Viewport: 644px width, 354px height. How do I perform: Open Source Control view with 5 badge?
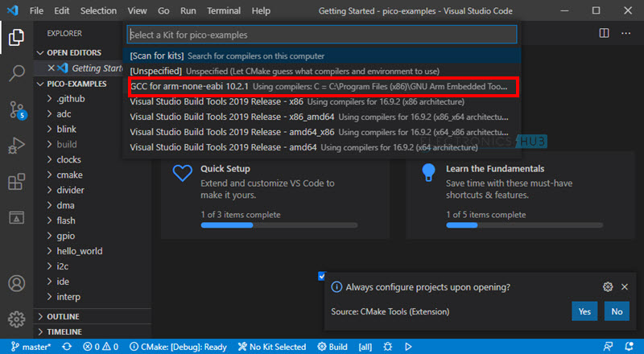click(x=17, y=110)
